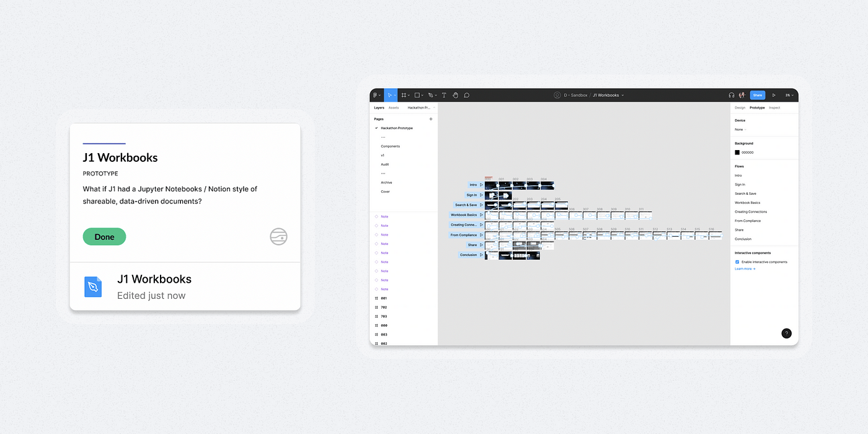Select the 702 frame layer
The image size is (868, 434).
click(x=384, y=308)
